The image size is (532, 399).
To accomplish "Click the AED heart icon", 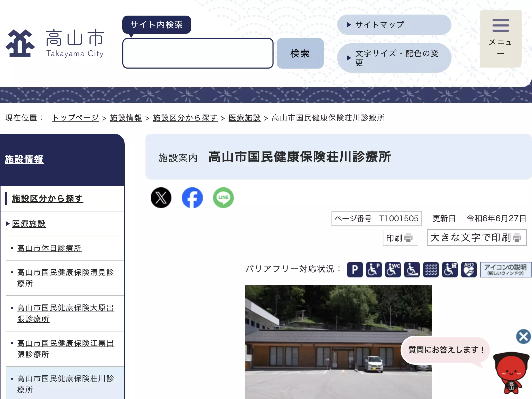I will (x=469, y=270).
